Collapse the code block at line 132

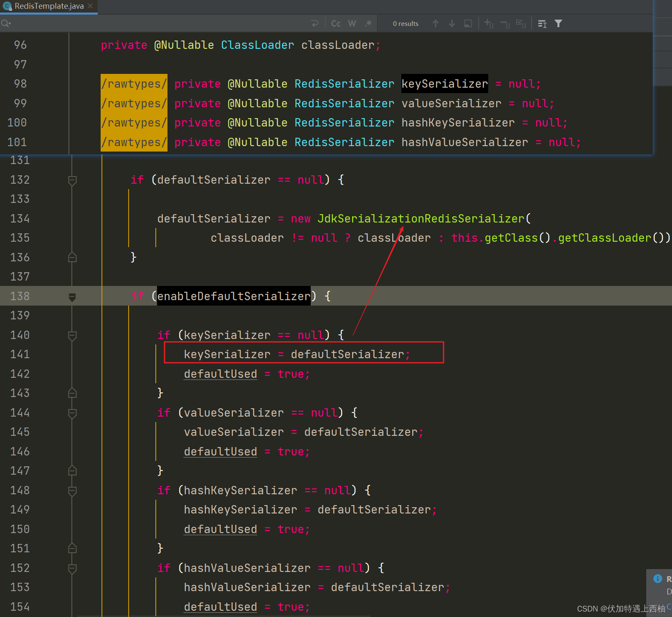72,180
